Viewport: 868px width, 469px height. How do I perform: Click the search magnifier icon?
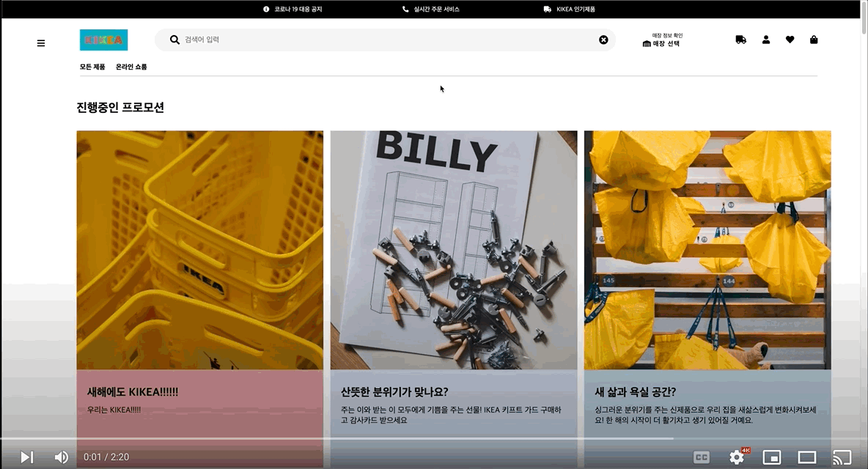pyautogui.click(x=174, y=40)
